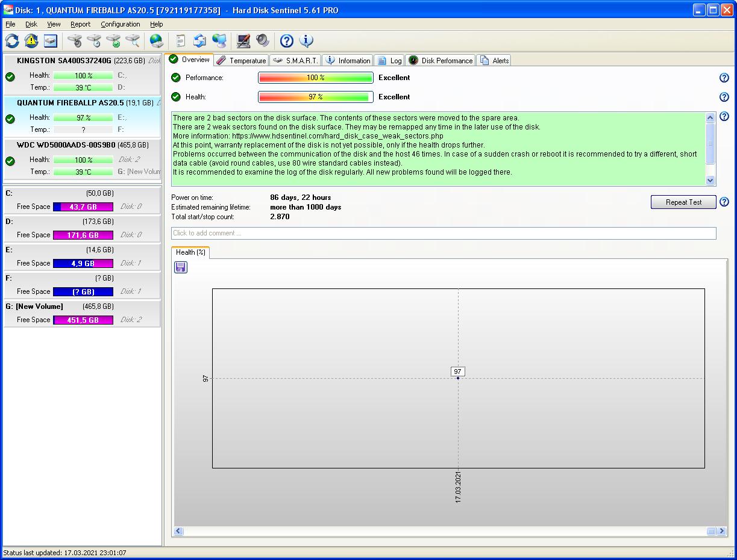Switch to the Disk Performance tab
This screenshot has height=560, width=737.
click(441, 61)
